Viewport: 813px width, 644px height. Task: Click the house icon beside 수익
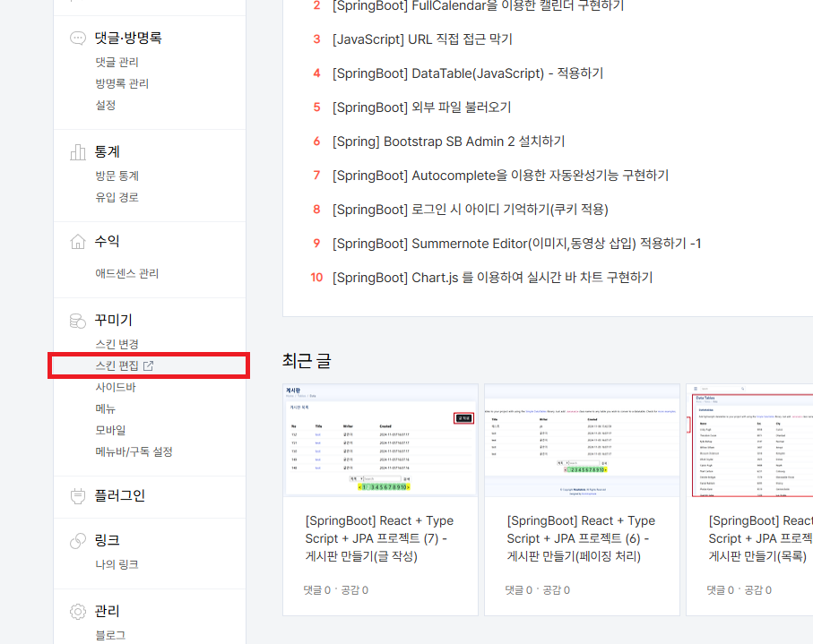[x=78, y=242]
